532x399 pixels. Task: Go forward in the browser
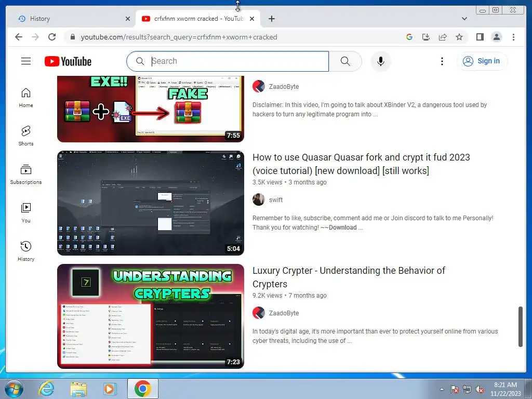tap(35, 37)
